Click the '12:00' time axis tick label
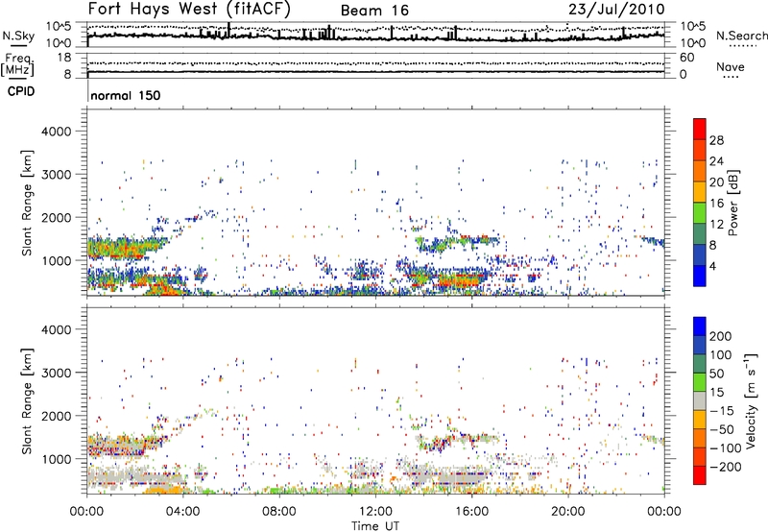Image resolution: width=768 pixels, height=532 pixels. (x=375, y=512)
